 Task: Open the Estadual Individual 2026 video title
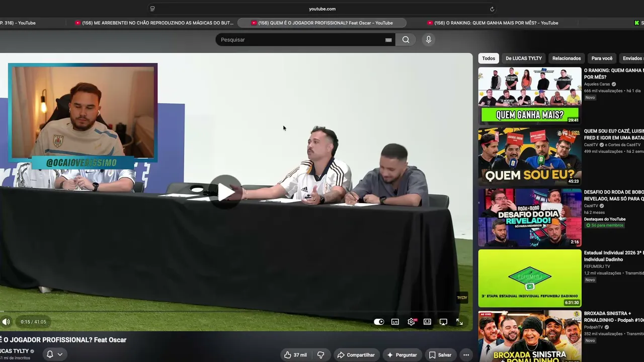click(614, 256)
